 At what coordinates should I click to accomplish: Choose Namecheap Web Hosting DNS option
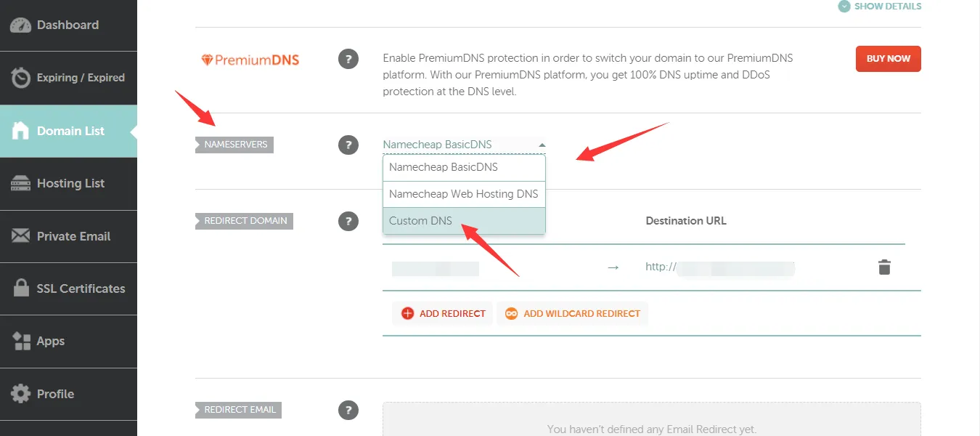464,194
